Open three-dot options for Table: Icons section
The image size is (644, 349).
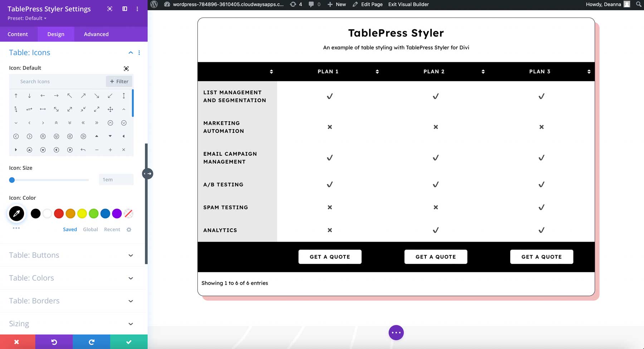pos(139,53)
